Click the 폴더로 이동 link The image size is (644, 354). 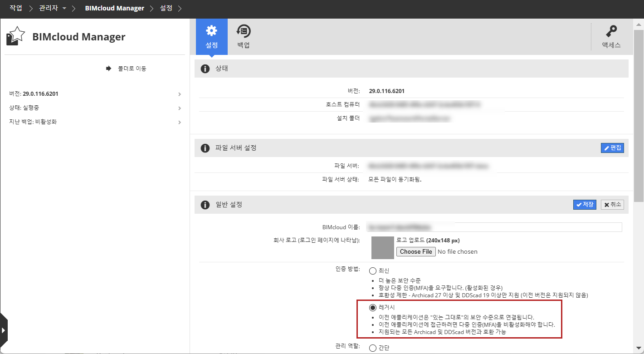[x=127, y=69]
